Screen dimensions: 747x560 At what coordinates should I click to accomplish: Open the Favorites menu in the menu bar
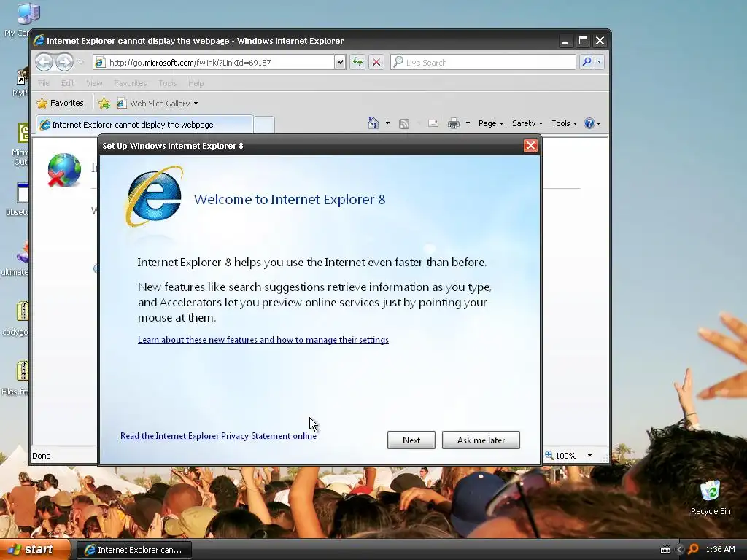coord(130,83)
